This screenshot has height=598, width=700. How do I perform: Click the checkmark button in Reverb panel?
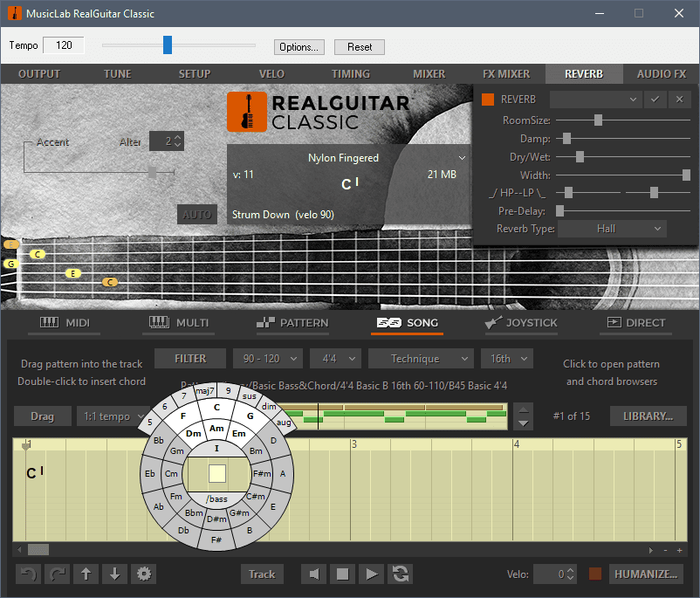[655, 100]
